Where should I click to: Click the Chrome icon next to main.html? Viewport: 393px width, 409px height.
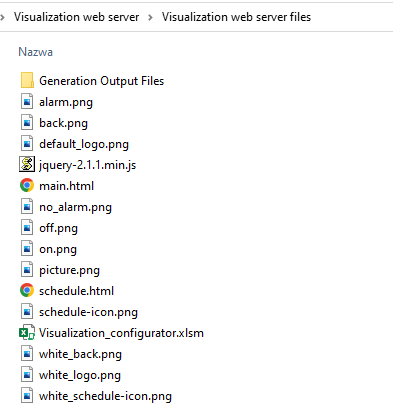[27, 186]
